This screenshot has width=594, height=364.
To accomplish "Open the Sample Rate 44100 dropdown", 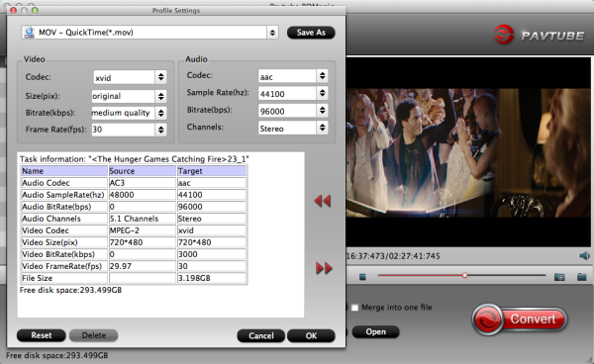I will (x=293, y=93).
